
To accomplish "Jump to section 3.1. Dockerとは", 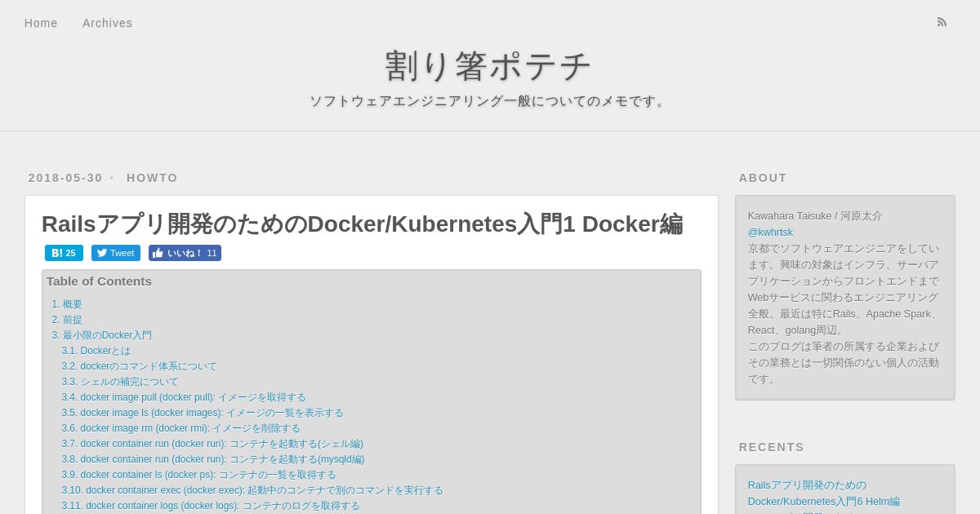I will pyautogui.click(x=96, y=351).
